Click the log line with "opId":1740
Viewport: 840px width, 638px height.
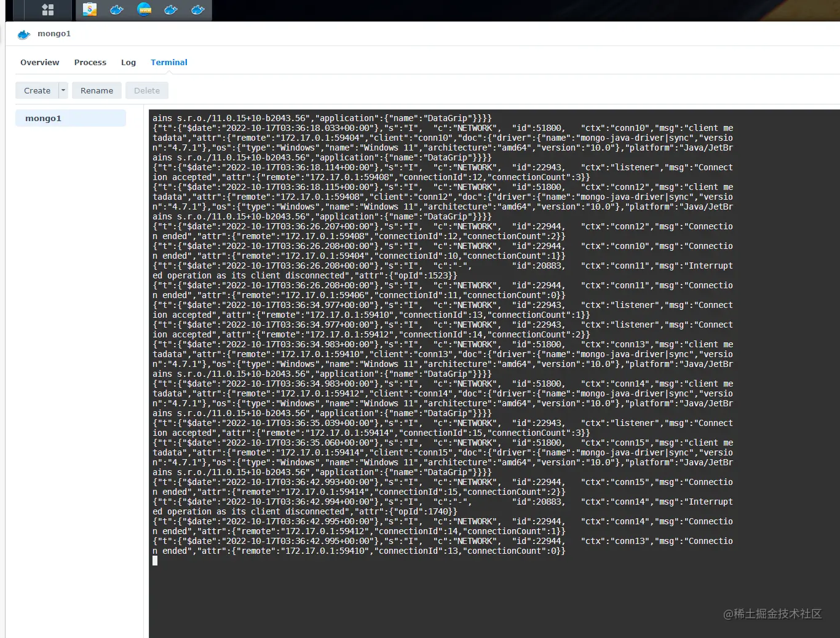305,511
